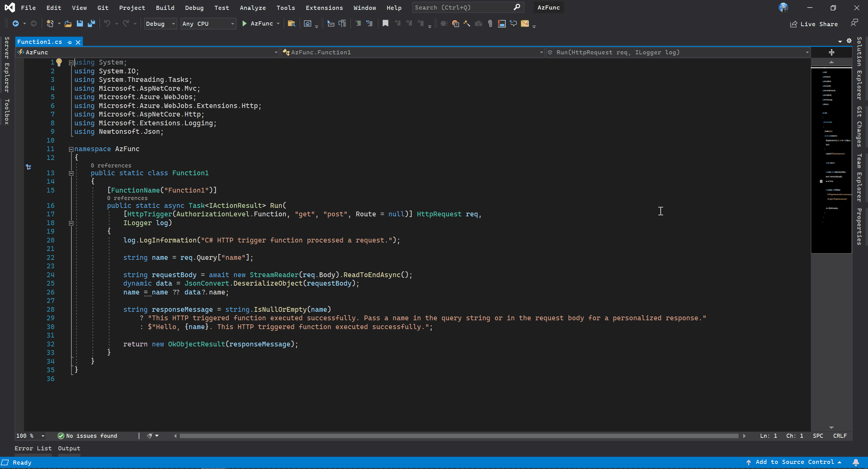
Task: Click the No issues found status indicator
Action: tap(88, 436)
